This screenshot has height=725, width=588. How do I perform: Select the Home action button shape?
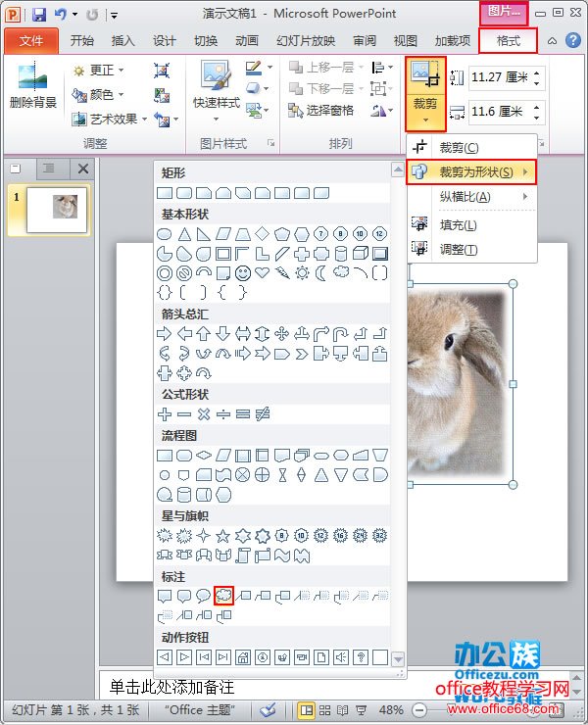[x=243, y=657]
